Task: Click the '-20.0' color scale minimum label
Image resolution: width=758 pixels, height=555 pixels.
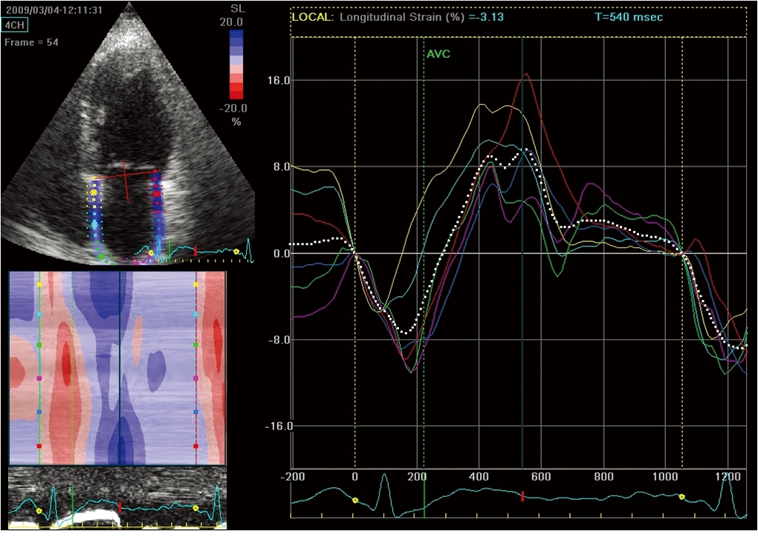Action: 233,108
